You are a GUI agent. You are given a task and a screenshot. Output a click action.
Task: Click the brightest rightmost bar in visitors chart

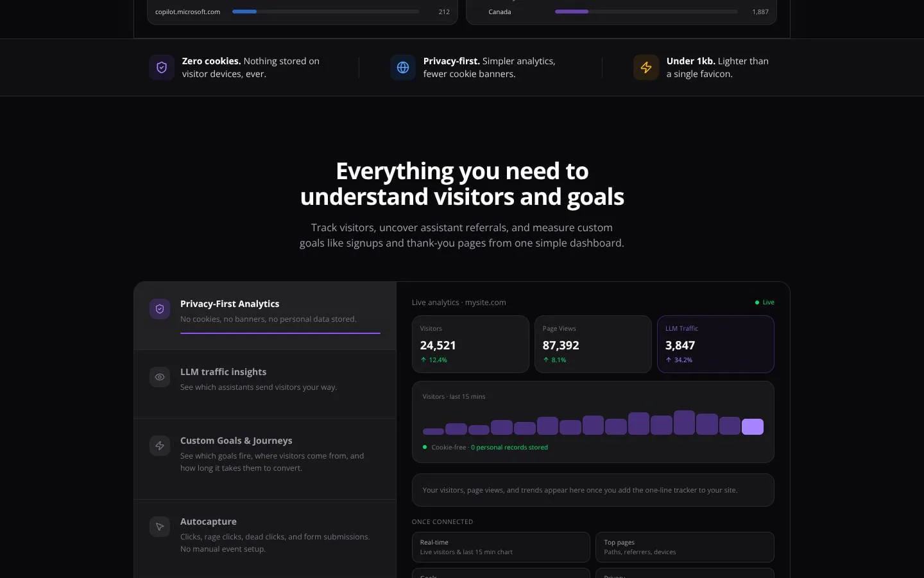753,427
